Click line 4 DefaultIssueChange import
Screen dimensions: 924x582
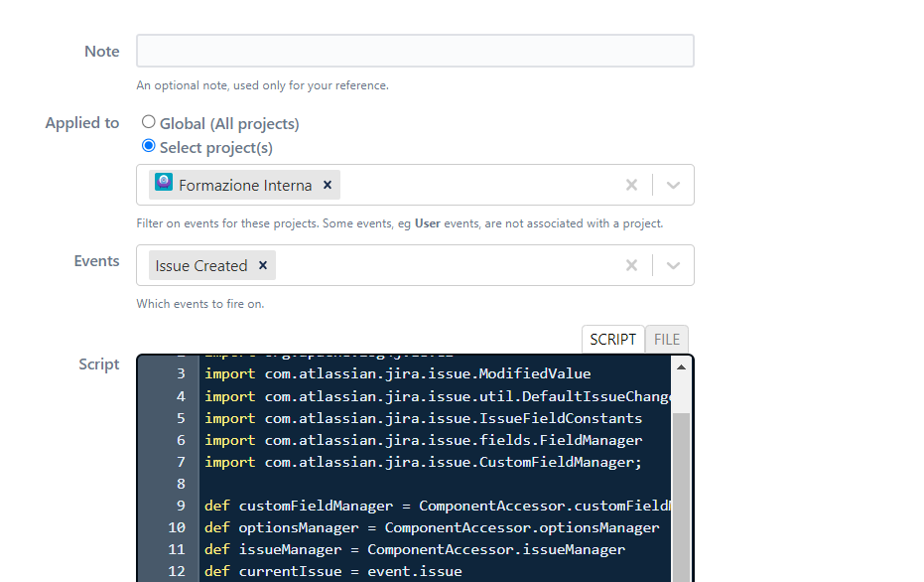[438, 397]
